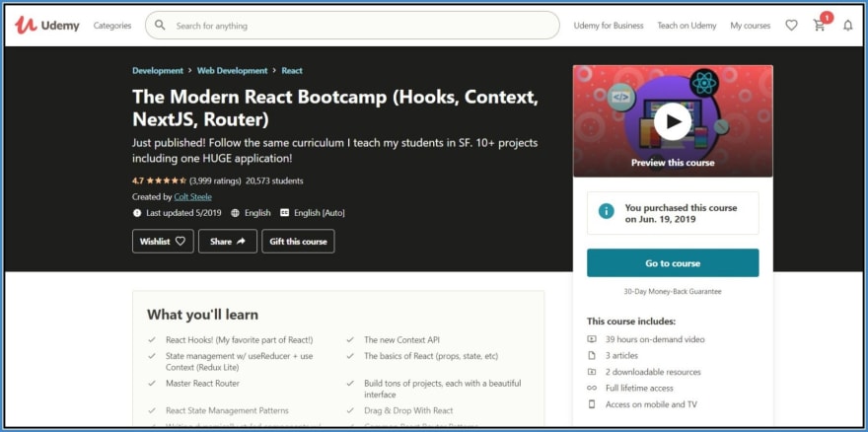Screen dimensions: 868x432
Task: Open the notifications bell icon
Action: pyautogui.click(x=847, y=25)
